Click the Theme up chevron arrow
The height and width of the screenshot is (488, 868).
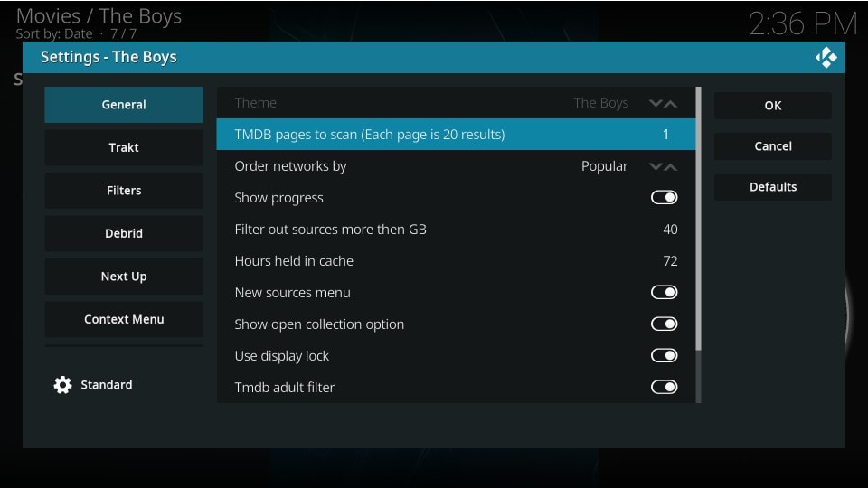(x=670, y=103)
